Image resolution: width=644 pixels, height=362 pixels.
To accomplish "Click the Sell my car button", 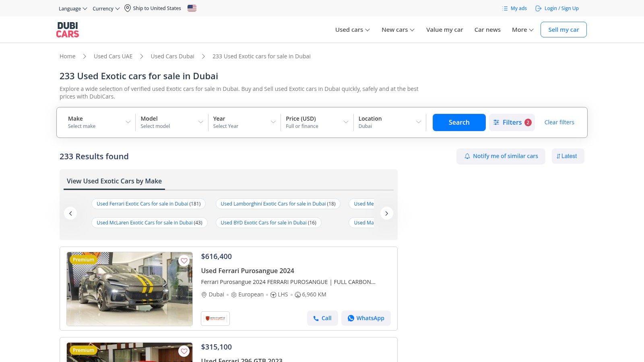I will [x=563, y=30].
